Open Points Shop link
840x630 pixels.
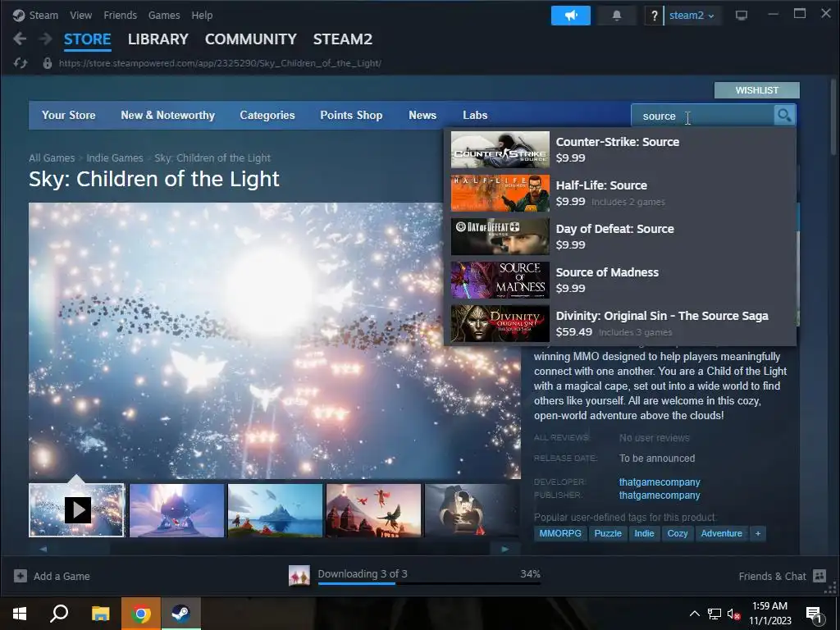pos(351,115)
